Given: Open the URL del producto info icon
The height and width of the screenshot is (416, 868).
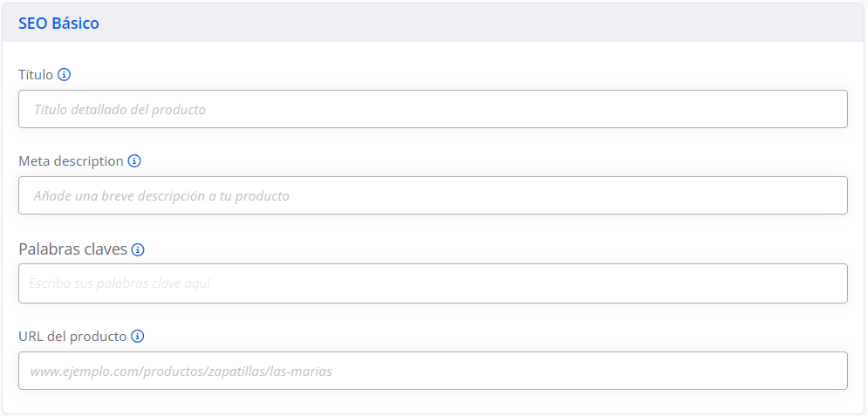Looking at the screenshot, I should [x=138, y=337].
